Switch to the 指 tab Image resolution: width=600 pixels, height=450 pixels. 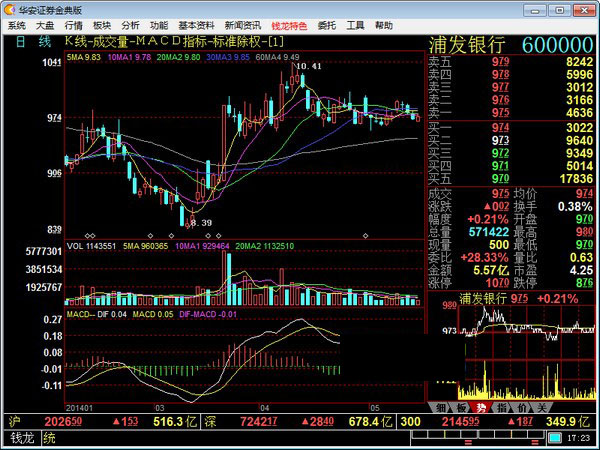[x=502, y=408]
